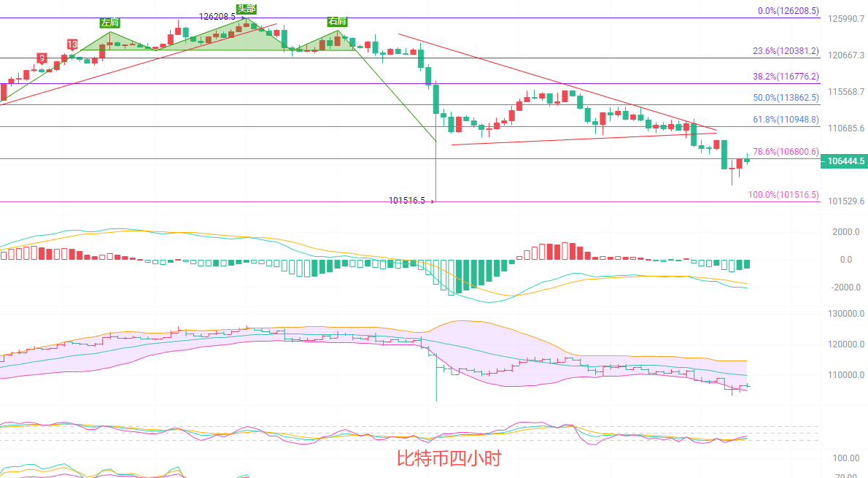Select the red '9' sequence marker
The width and height of the screenshot is (868, 478).
point(42,58)
